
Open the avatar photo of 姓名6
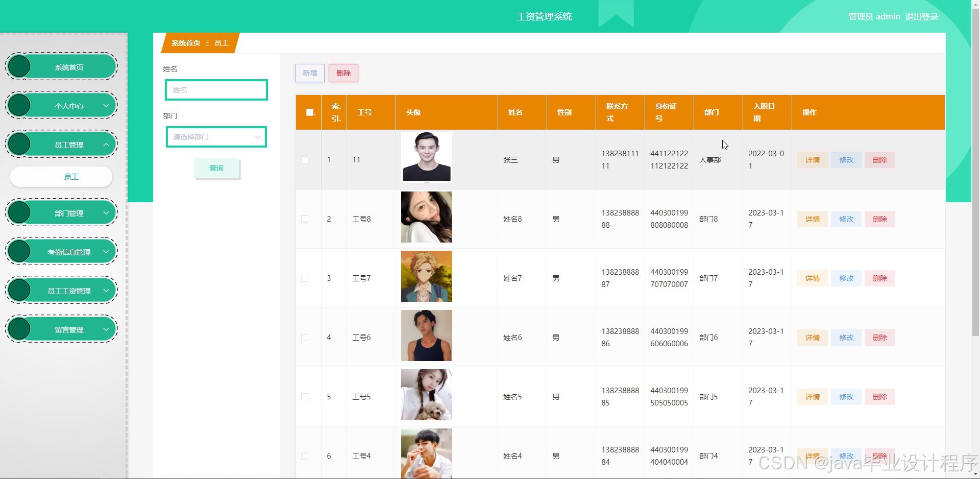click(x=427, y=336)
